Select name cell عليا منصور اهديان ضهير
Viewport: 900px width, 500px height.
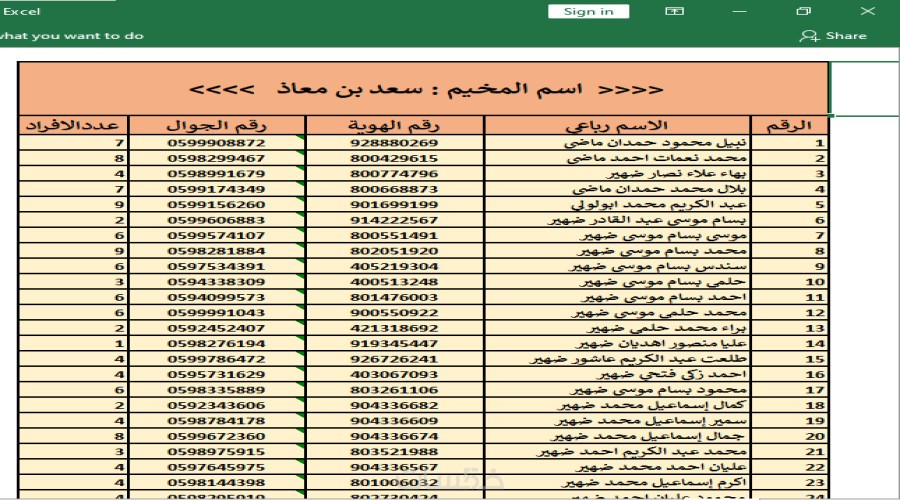click(617, 344)
